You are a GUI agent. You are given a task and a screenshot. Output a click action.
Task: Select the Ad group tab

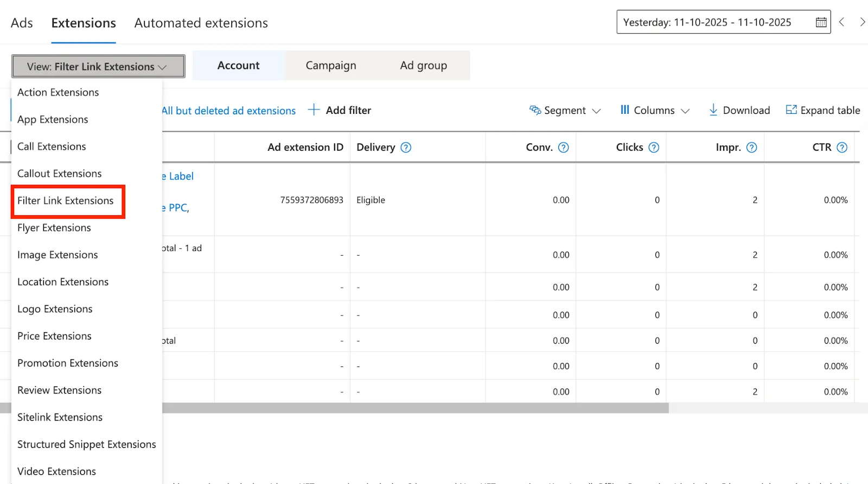pos(424,66)
